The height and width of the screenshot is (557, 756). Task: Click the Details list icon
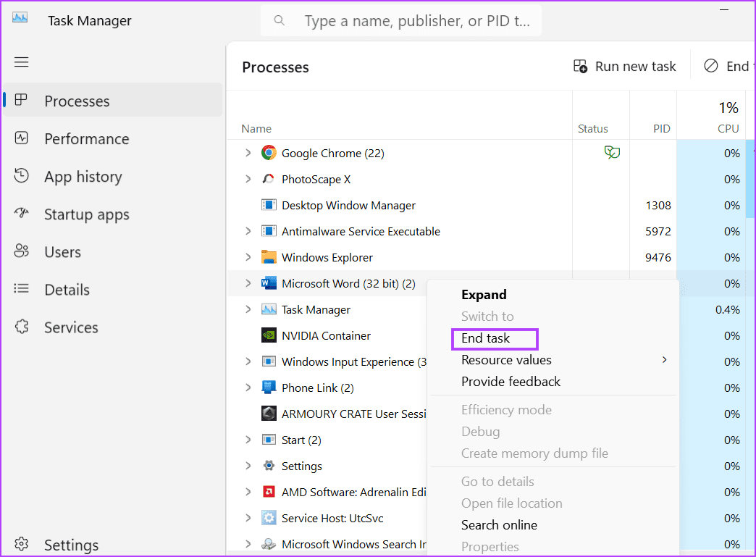click(x=21, y=288)
